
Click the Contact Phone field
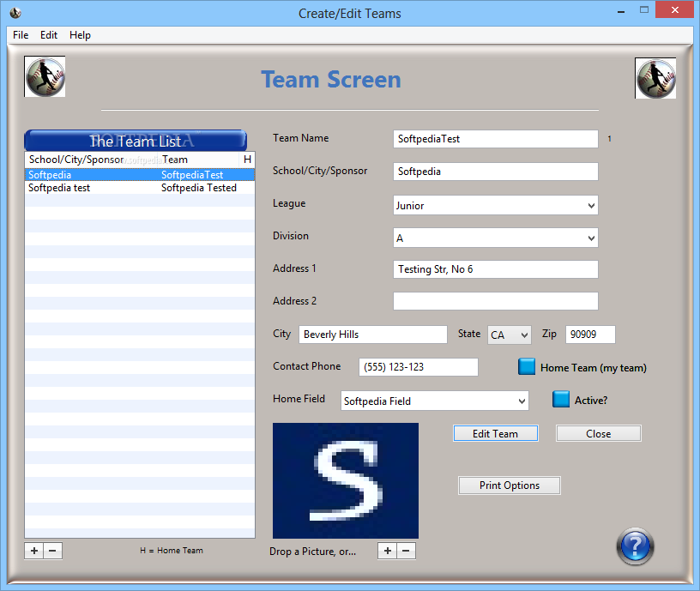[419, 367]
